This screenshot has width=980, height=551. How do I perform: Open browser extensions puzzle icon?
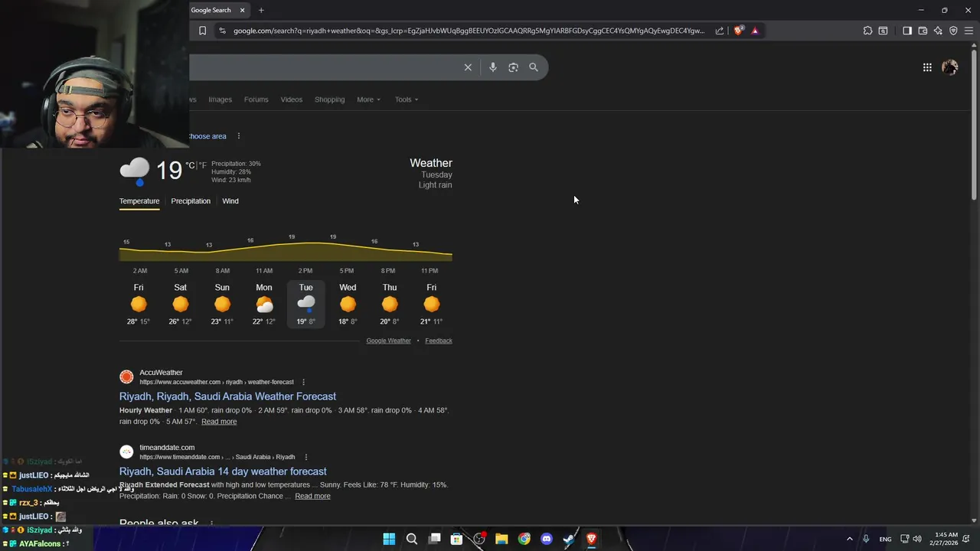(867, 31)
